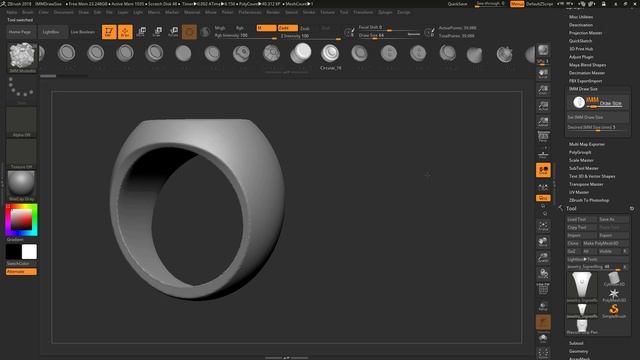Viewport: 640px width, 360px height.
Task: Pick a color in the color picker square
Action: click(21, 220)
